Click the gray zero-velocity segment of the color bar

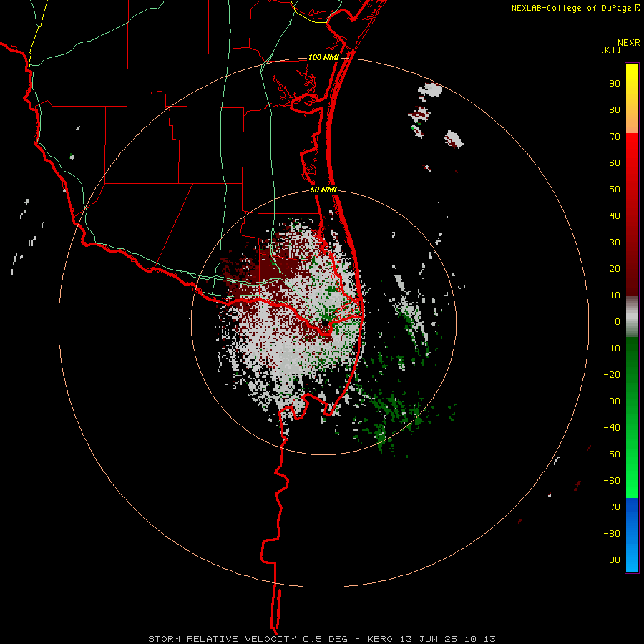coord(632,317)
